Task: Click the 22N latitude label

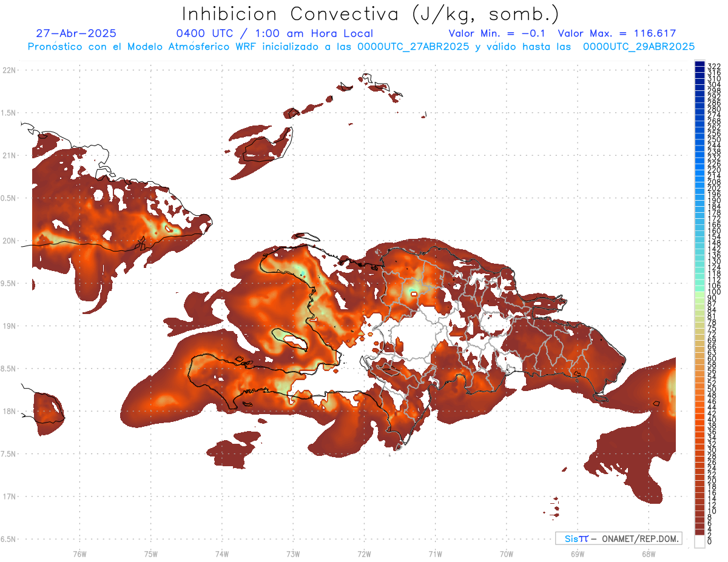Action: coord(9,70)
